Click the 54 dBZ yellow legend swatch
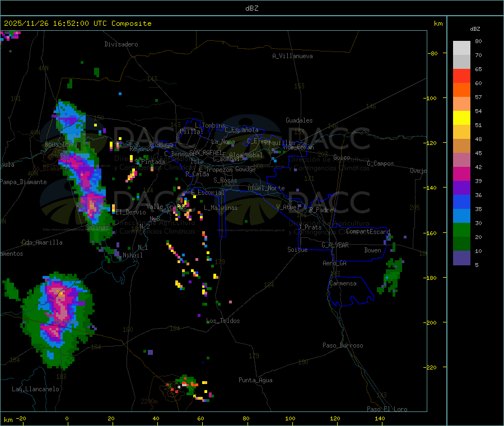The height and width of the screenshot is (426, 504). (461, 118)
